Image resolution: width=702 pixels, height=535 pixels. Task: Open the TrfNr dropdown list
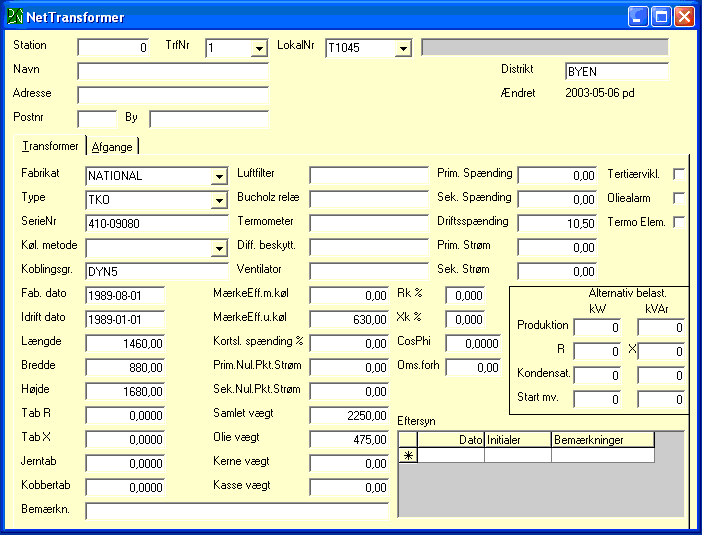[x=259, y=48]
